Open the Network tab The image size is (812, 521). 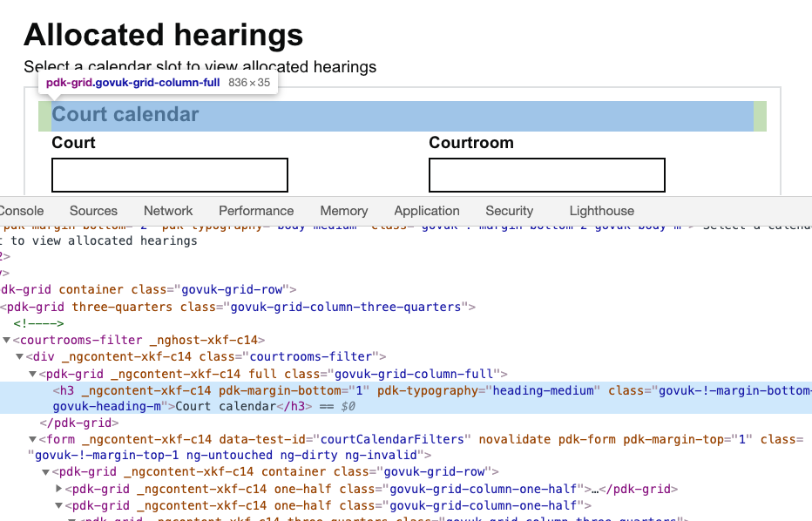168,211
